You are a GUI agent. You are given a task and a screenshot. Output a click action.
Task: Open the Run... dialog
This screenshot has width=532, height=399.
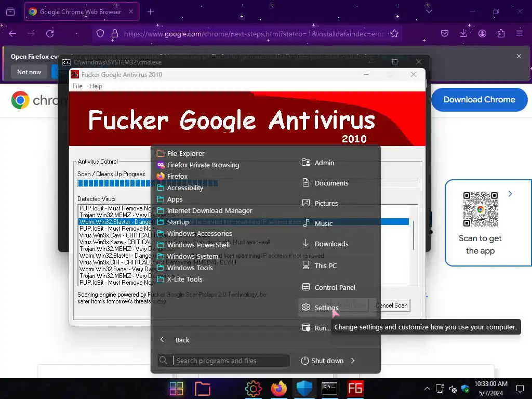tap(315, 328)
